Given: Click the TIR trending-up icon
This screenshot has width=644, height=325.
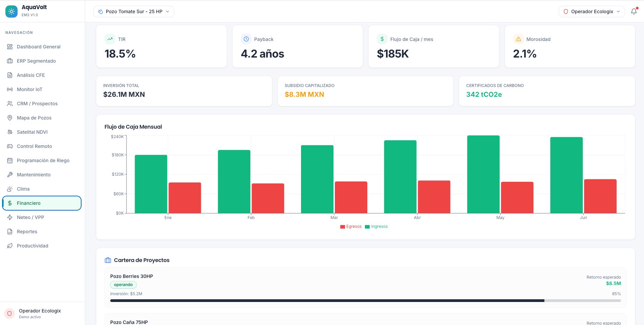Looking at the screenshot, I should point(110,39).
